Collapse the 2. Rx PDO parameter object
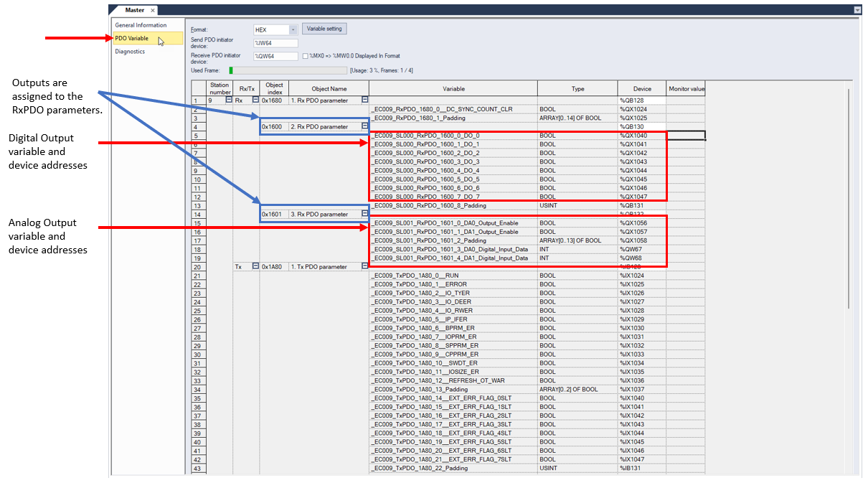868x483 pixels. pyautogui.click(x=364, y=126)
